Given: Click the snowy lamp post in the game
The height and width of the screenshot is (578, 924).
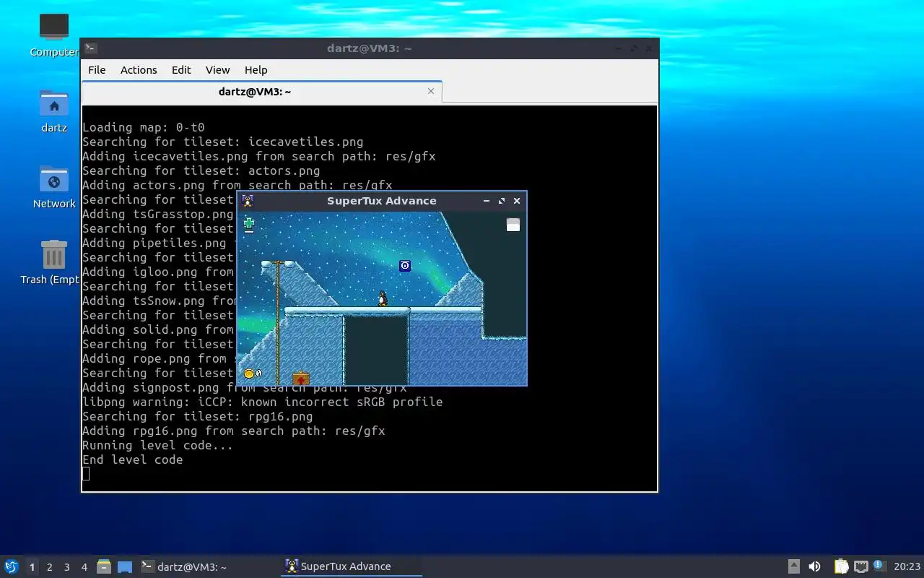Looking at the screenshot, I should click(x=278, y=322).
